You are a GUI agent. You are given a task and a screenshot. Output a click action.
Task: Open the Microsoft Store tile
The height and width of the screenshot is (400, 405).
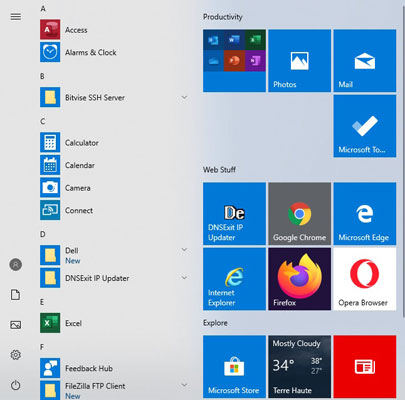[x=234, y=367]
